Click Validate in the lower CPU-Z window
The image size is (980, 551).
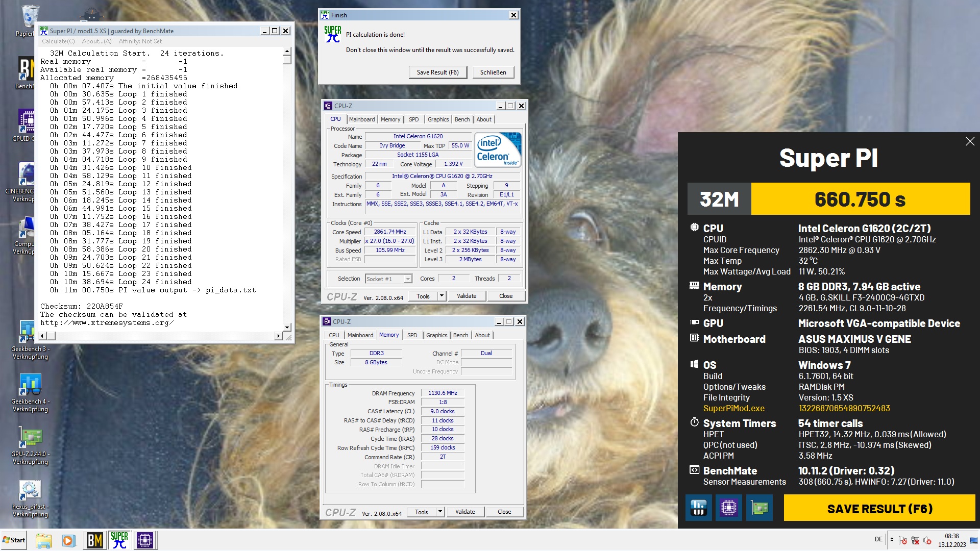coord(464,512)
